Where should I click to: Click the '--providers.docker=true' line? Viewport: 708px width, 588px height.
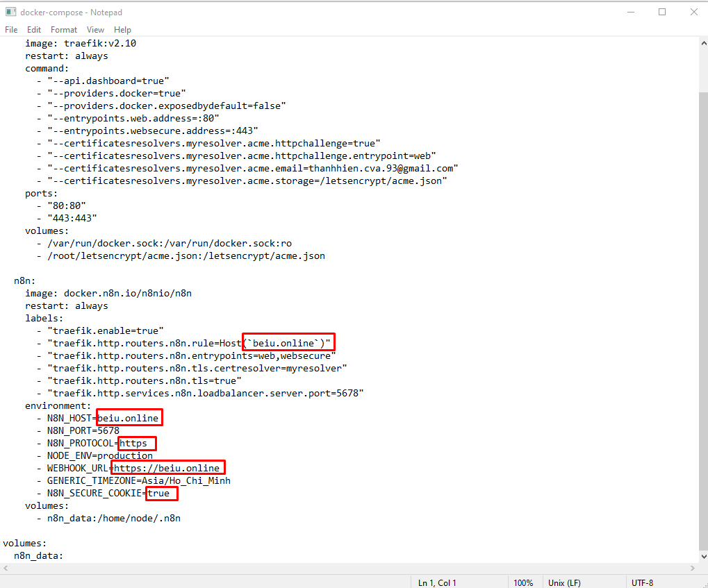click(111, 94)
